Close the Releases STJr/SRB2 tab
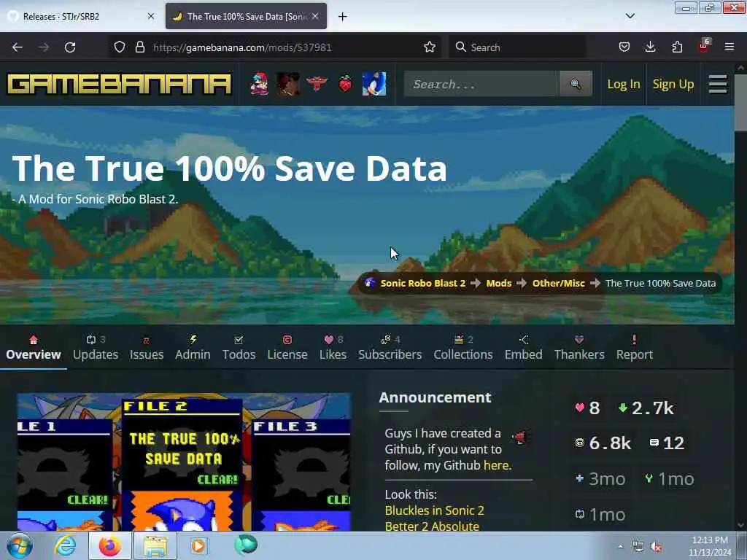 click(151, 16)
